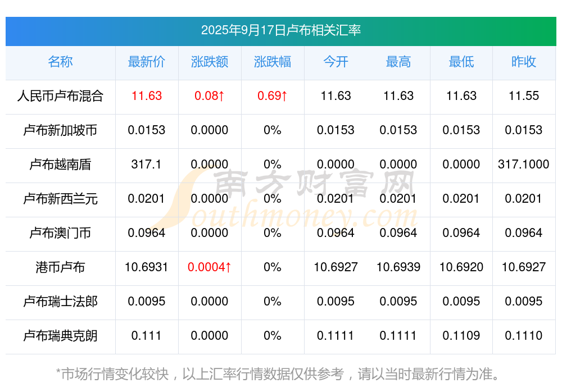
Task: Click the red 0.0004↑ change value
Action: (209, 267)
